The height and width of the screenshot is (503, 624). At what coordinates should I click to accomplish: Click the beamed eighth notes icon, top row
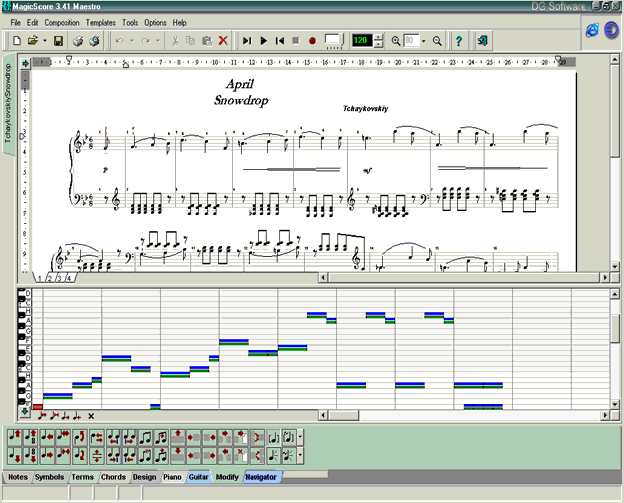[146, 438]
